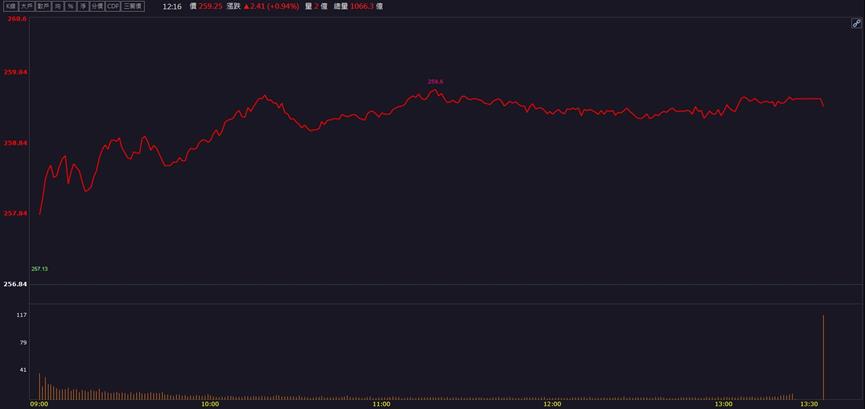The image size is (865, 409).
Task: Toggle the CDP indicator button
Action: coord(113,7)
